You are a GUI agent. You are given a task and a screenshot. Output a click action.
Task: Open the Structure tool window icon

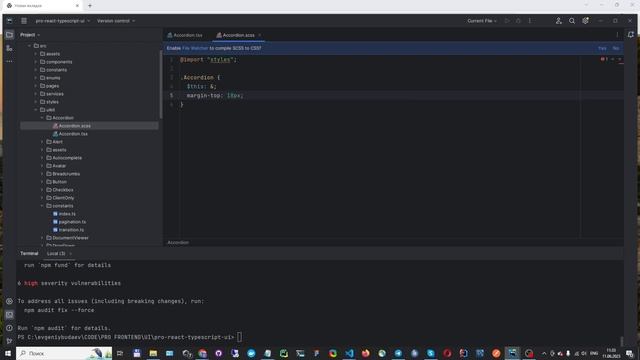tap(9, 48)
